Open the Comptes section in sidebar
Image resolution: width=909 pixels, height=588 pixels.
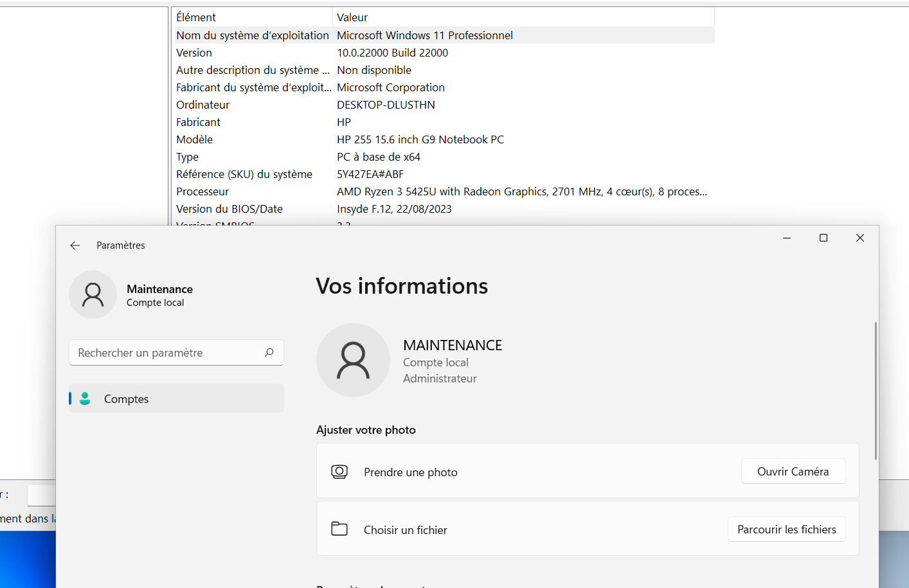(x=176, y=398)
